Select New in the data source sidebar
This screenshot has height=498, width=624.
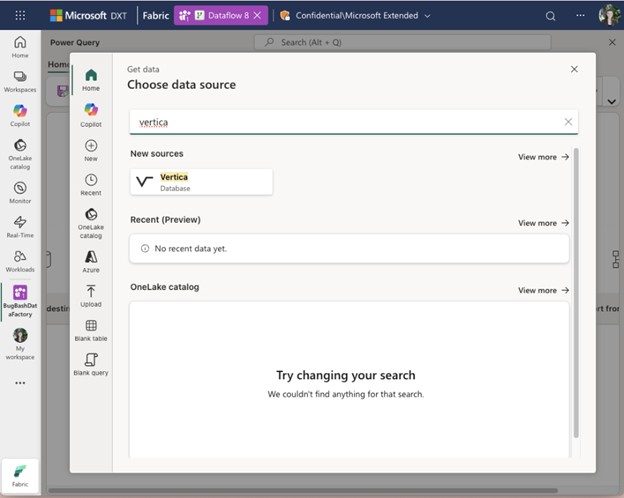click(x=91, y=150)
